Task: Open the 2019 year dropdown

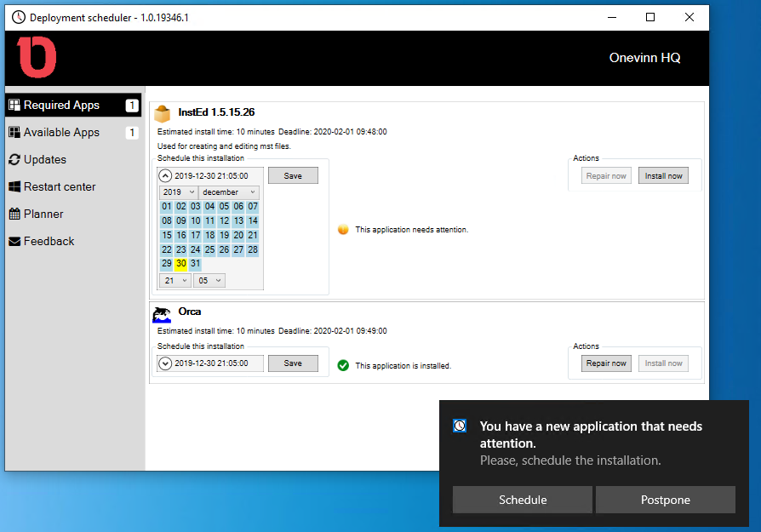Action: [x=179, y=192]
